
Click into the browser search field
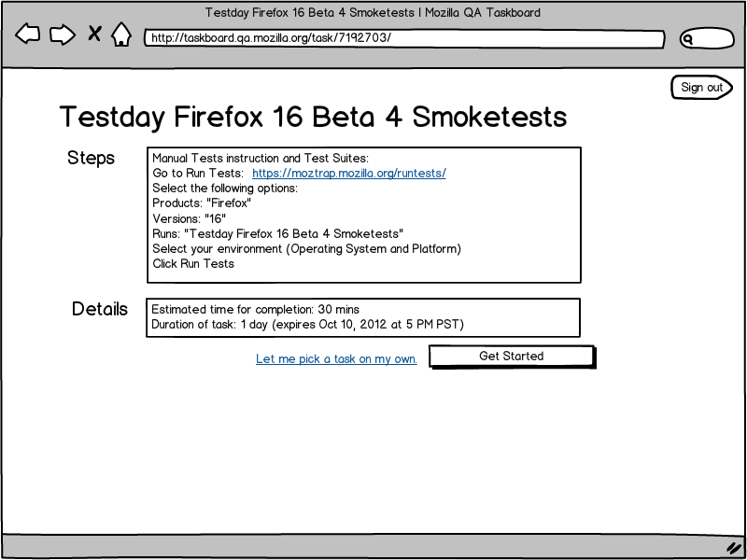(707, 38)
